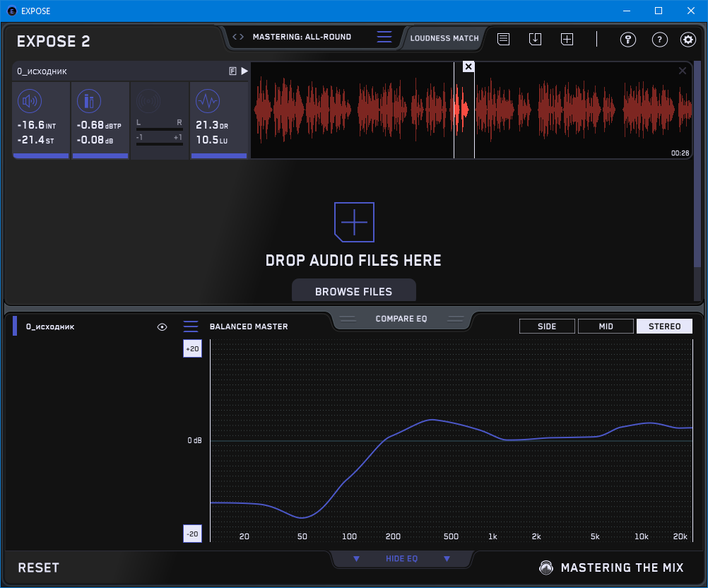Click the loudness speaker icon
The image size is (708, 588).
coord(30,101)
